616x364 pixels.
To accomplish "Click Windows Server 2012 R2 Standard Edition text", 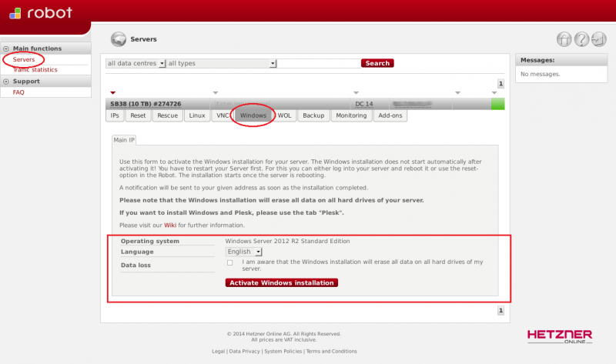I will (x=287, y=241).
